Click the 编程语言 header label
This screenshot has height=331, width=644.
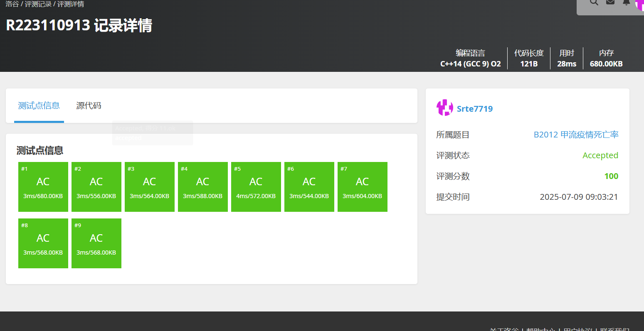[x=470, y=53]
